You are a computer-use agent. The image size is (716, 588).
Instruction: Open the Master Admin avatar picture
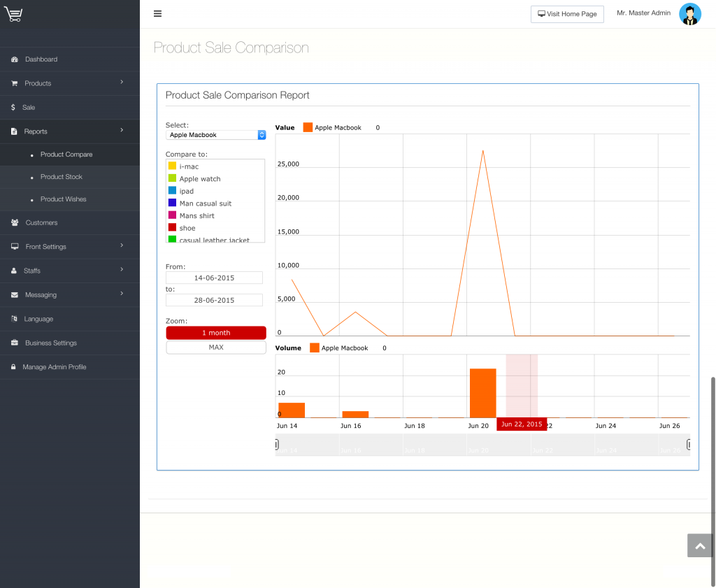(x=690, y=14)
